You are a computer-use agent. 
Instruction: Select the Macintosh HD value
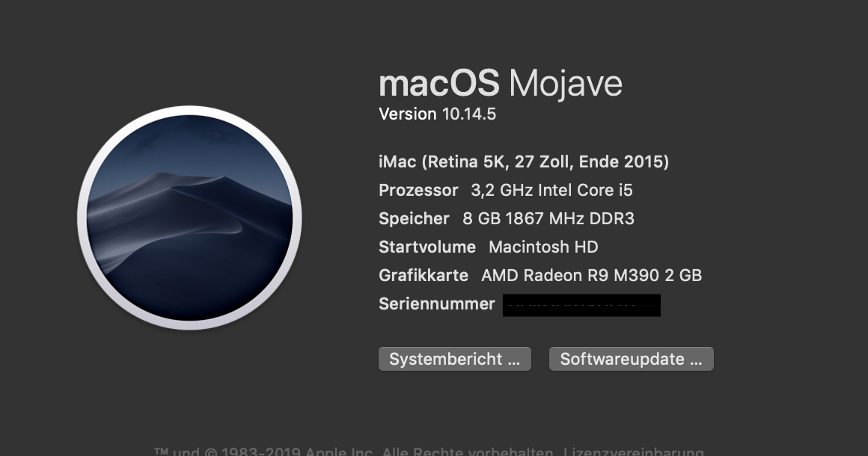(543, 247)
